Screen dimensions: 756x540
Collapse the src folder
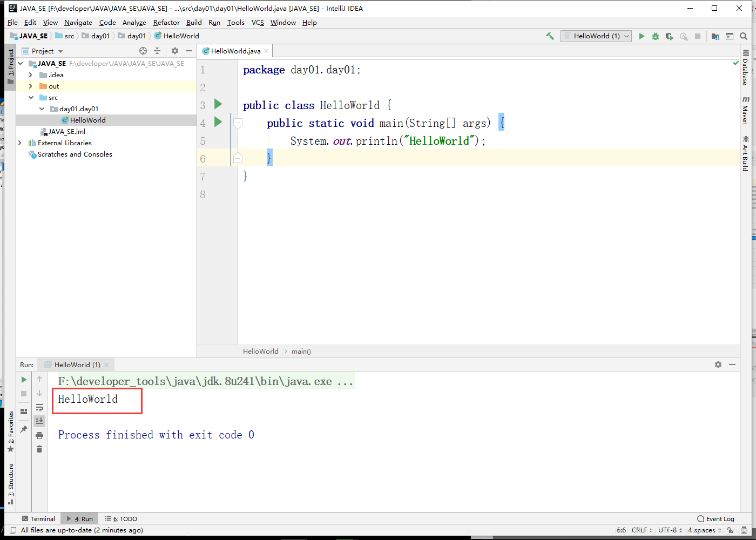(x=31, y=98)
